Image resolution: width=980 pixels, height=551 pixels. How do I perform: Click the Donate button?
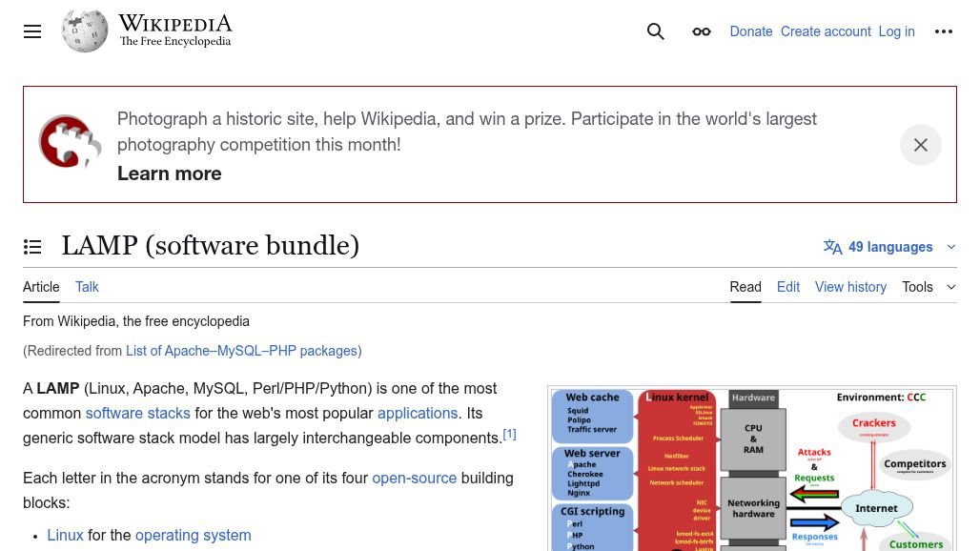click(x=751, y=31)
